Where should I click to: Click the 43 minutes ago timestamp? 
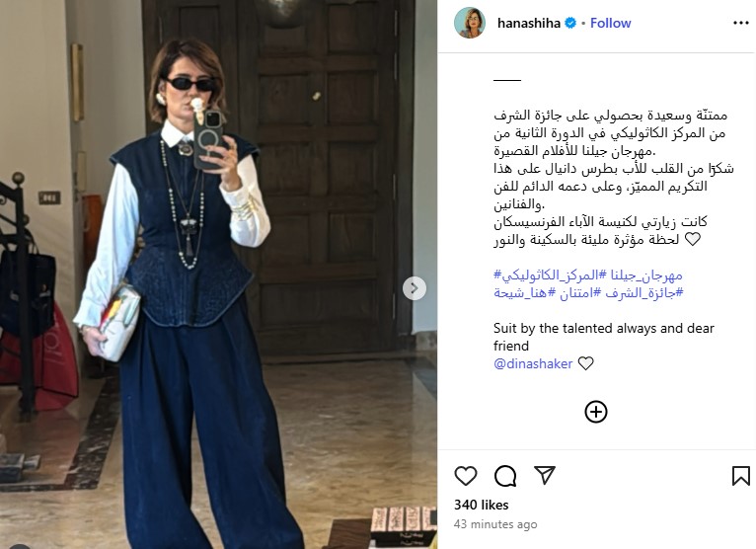coord(495,524)
